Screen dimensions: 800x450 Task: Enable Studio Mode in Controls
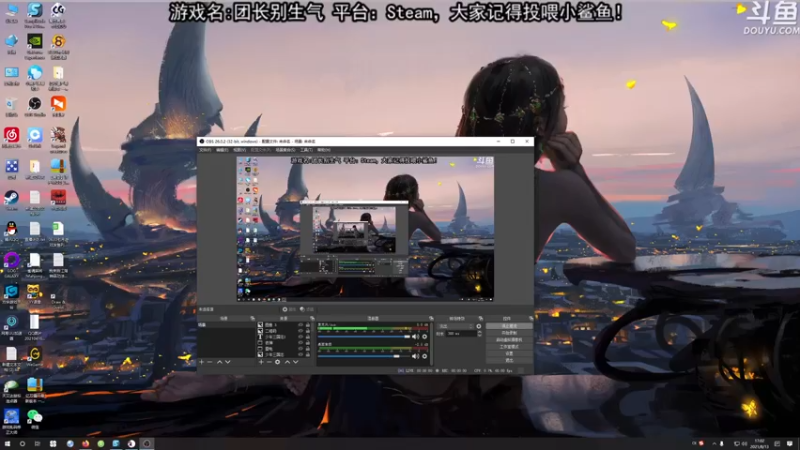click(x=509, y=346)
